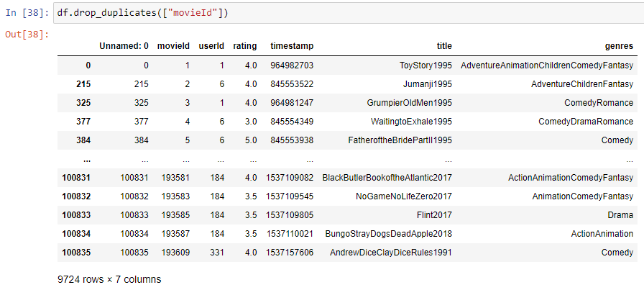Viewport: 644px width, 290px height.
Task: Click movieId value 193609
Action: (x=175, y=253)
